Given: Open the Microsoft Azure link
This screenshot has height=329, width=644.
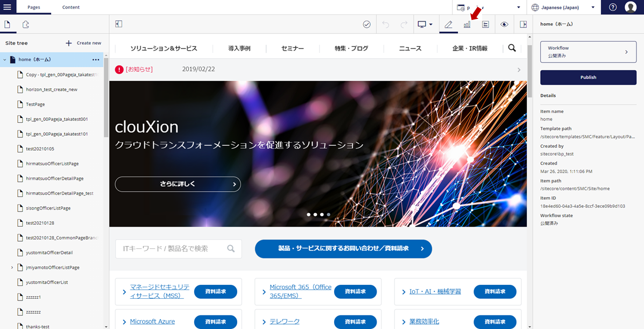Looking at the screenshot, I should (152, 321).
